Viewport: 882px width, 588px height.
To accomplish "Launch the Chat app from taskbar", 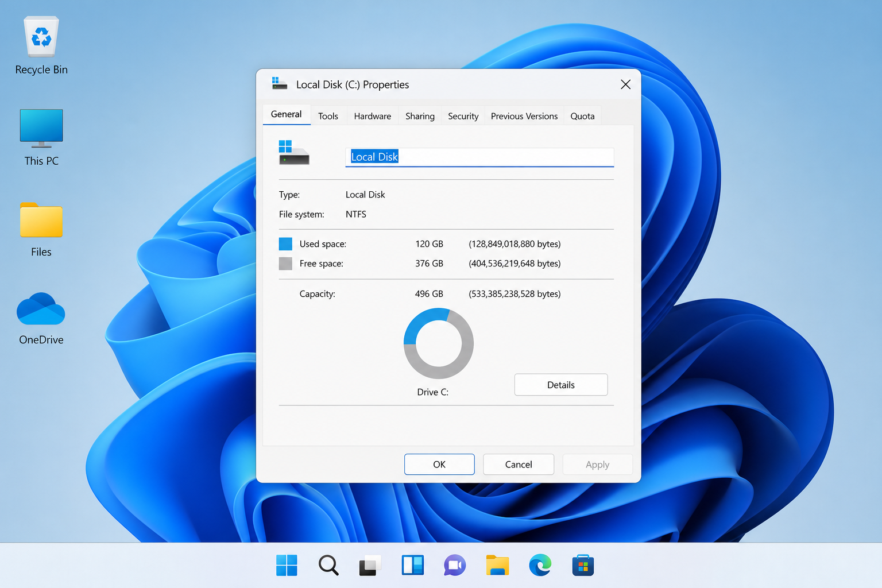I will click(x=455, y=566).
